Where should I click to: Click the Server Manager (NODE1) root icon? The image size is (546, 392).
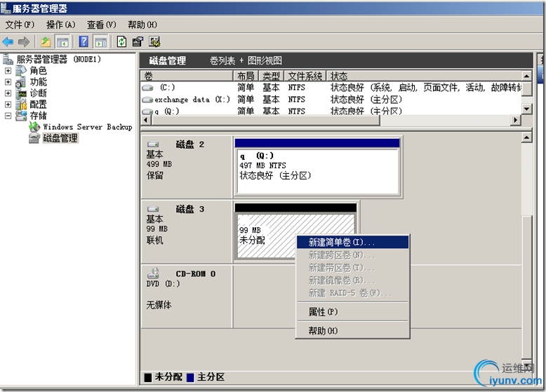[8, 60]
